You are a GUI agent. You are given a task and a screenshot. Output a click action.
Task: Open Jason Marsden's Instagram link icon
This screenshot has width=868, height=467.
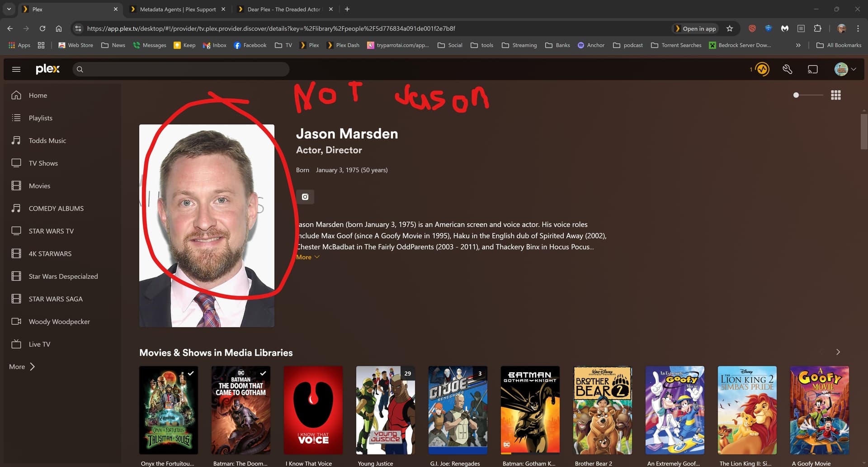click(305, 197)
